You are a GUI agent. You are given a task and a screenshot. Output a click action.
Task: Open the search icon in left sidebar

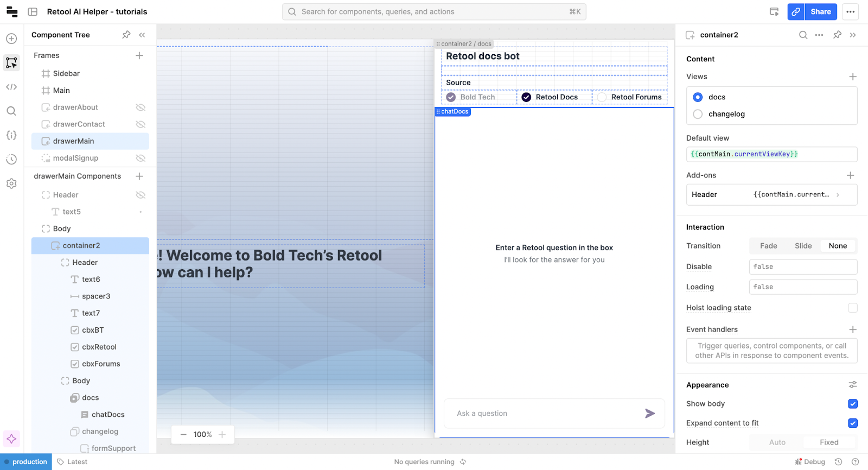pyautogui.click(x=11, y=111)
